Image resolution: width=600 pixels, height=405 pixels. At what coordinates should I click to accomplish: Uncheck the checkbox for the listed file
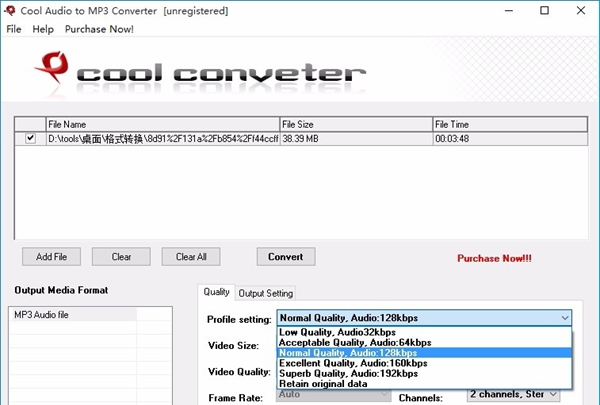30,138
